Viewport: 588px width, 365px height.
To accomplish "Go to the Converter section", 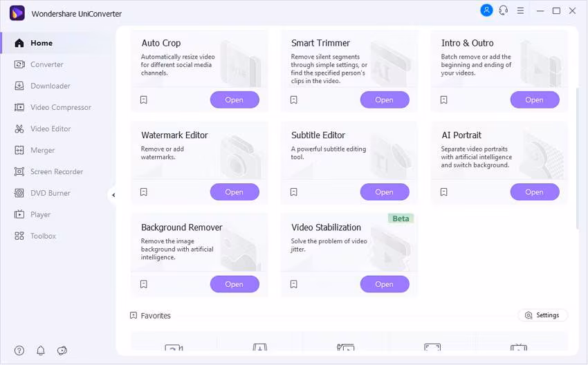I will click(x=46, y=64).
